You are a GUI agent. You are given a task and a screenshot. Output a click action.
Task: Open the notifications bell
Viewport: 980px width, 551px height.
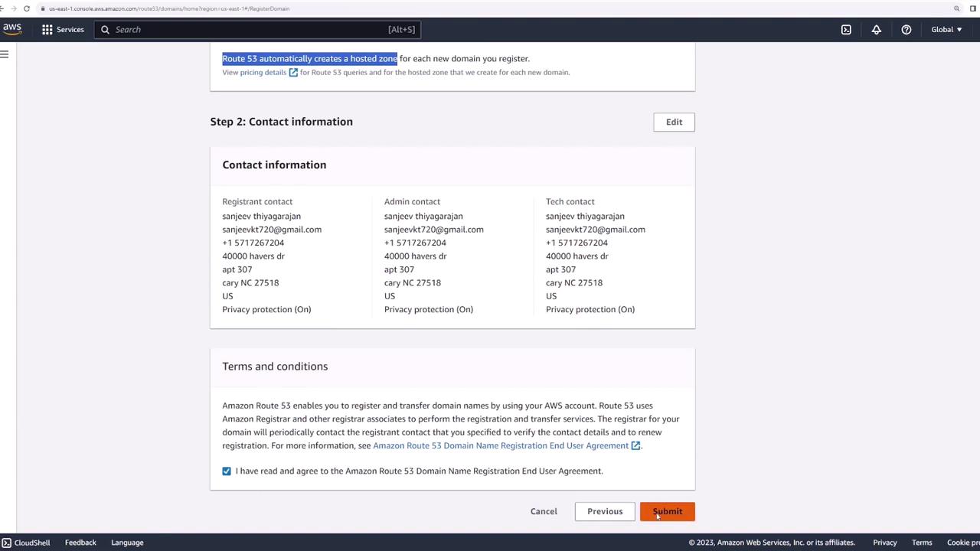876,30
